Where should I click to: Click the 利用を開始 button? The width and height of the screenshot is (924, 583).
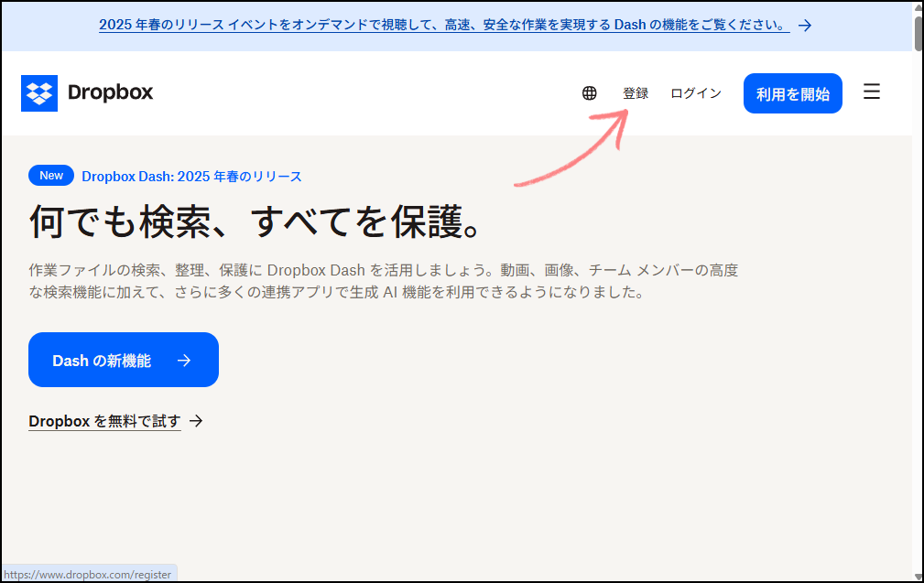pyautogui.click(x=793, y=93)
